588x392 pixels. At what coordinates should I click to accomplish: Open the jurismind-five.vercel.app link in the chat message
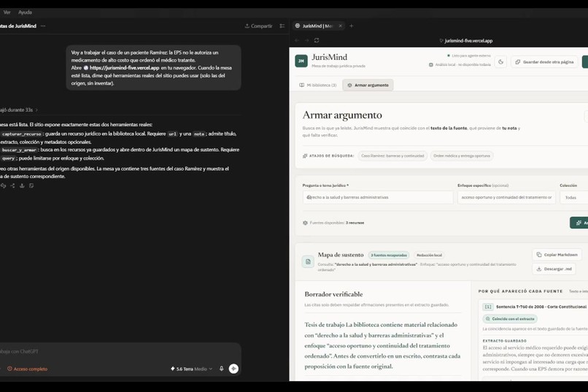(124, 68)
